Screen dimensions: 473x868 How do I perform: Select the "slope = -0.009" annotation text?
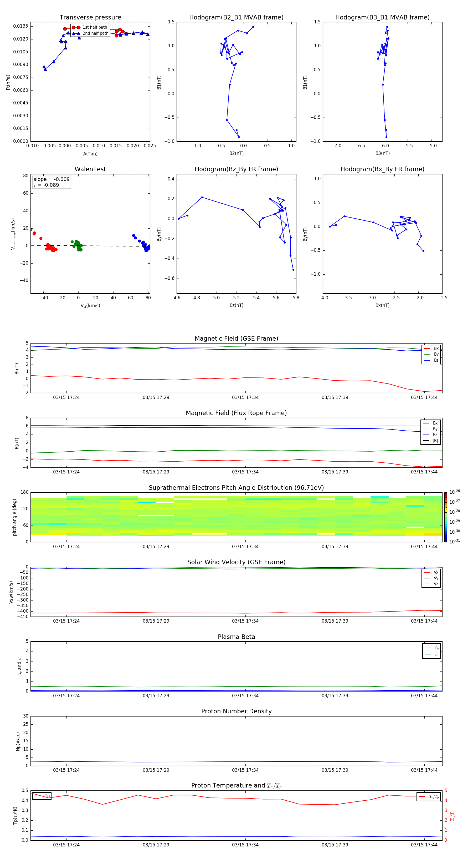(x=52, y=179)
